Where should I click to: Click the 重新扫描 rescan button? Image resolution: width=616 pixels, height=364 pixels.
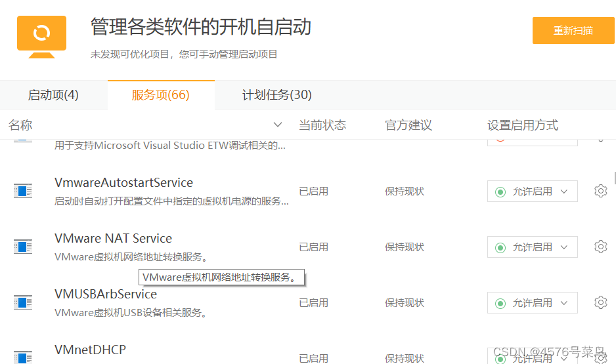tap(573, 31)
